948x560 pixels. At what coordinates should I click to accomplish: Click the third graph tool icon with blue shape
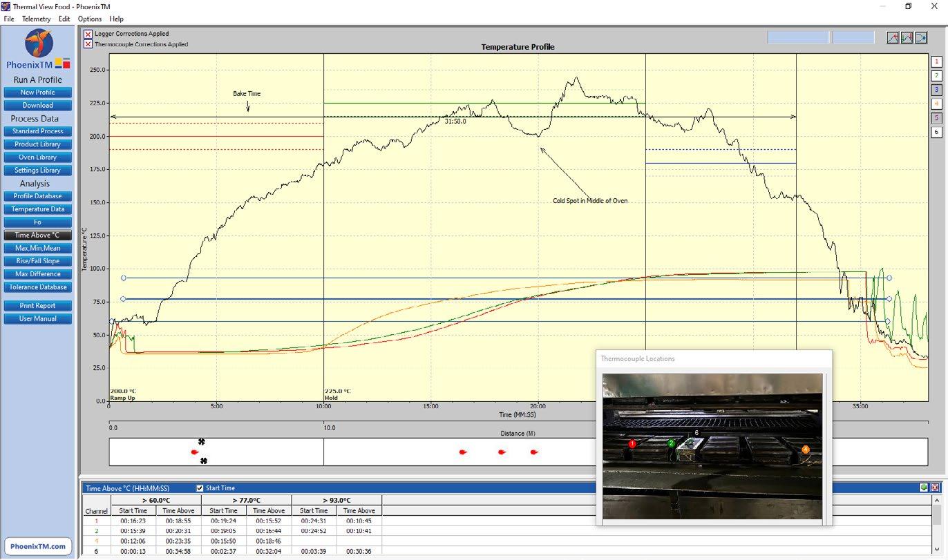pyautogui.click(x=920, y=38)
